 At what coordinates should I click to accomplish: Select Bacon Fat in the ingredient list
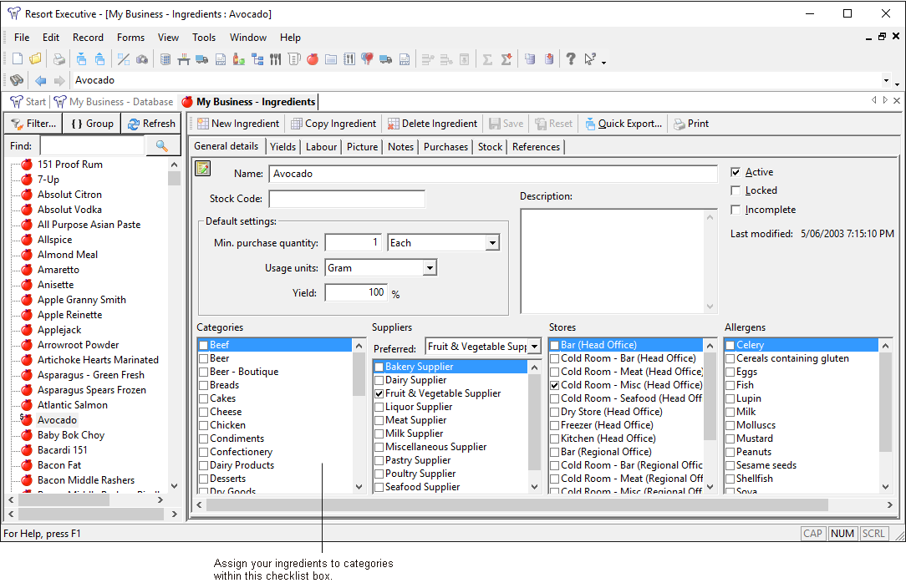(x=59, y=465)
